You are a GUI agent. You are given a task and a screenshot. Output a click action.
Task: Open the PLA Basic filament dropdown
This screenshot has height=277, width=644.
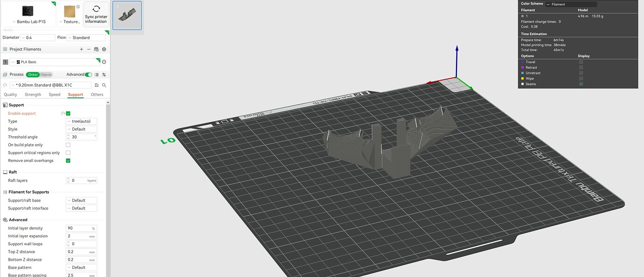pyautogui.click(x=55, y=62)
